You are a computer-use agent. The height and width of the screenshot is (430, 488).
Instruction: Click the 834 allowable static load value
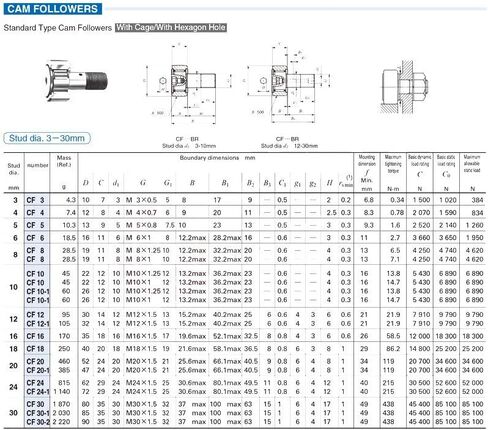[477, 213]
